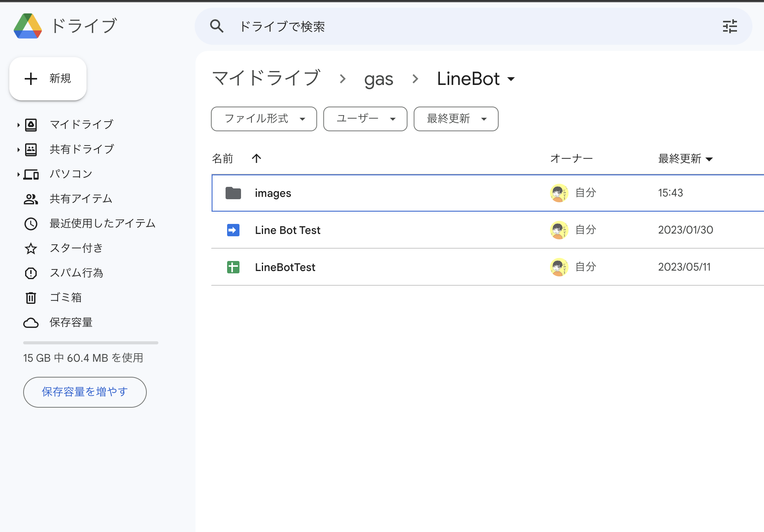Click the 2023/01/30 modified date
Screen dimensions: 764x532
[686, 230]
